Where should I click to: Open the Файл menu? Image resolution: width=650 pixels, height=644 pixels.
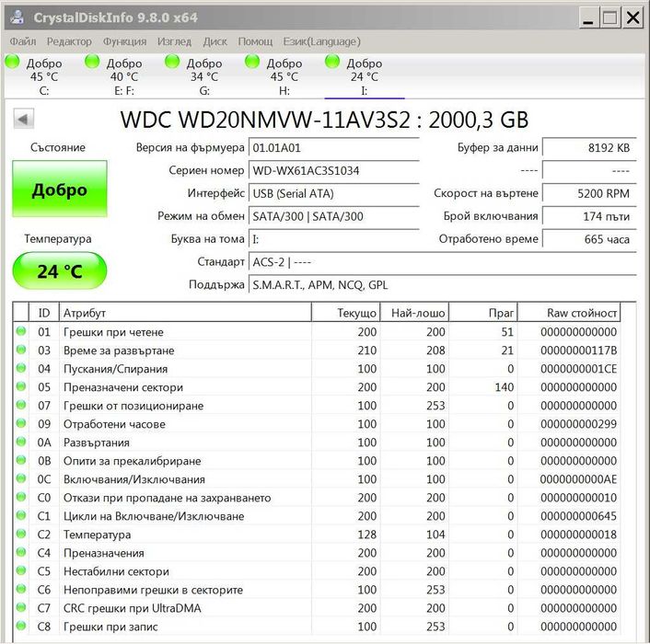coord(23,41)
